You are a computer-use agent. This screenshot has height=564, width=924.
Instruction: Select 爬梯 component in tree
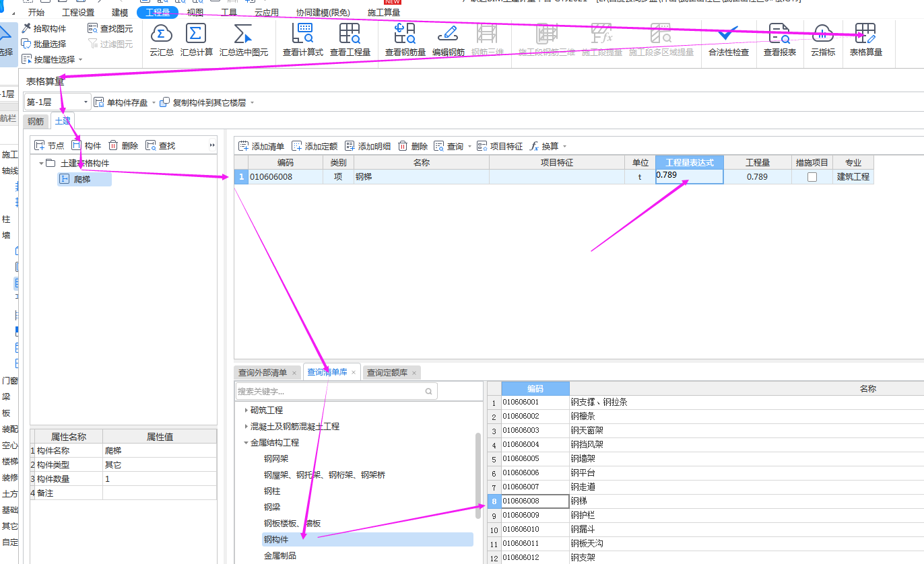click(x=84, y=179)
